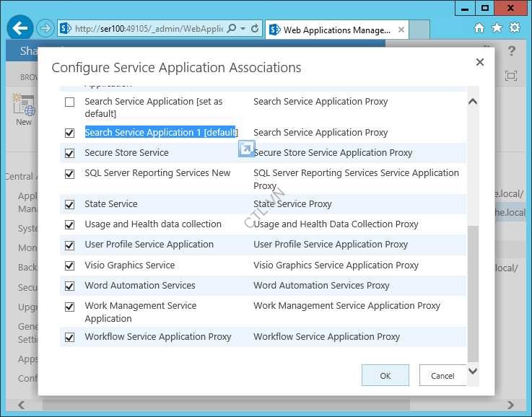532x417 pixels.
Task: Open a new blank browser tab
Action: point(419,30)
